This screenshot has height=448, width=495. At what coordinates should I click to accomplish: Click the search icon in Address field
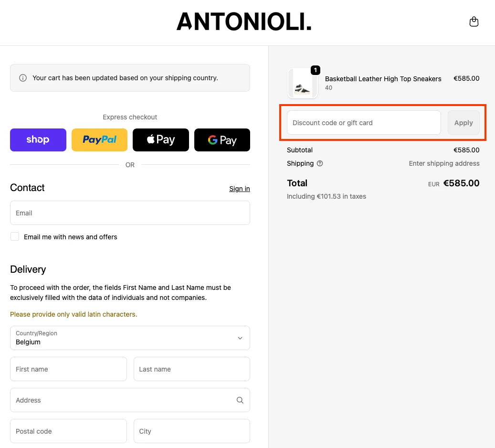click(240, 400)
